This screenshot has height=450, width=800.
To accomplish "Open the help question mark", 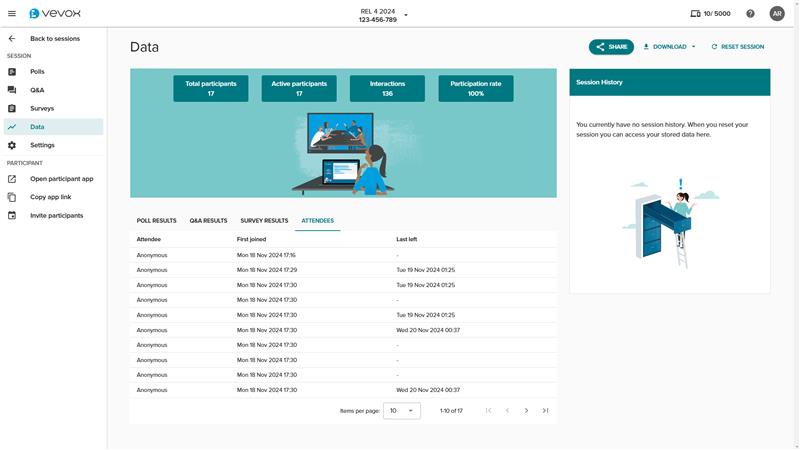I will [750, 14].
